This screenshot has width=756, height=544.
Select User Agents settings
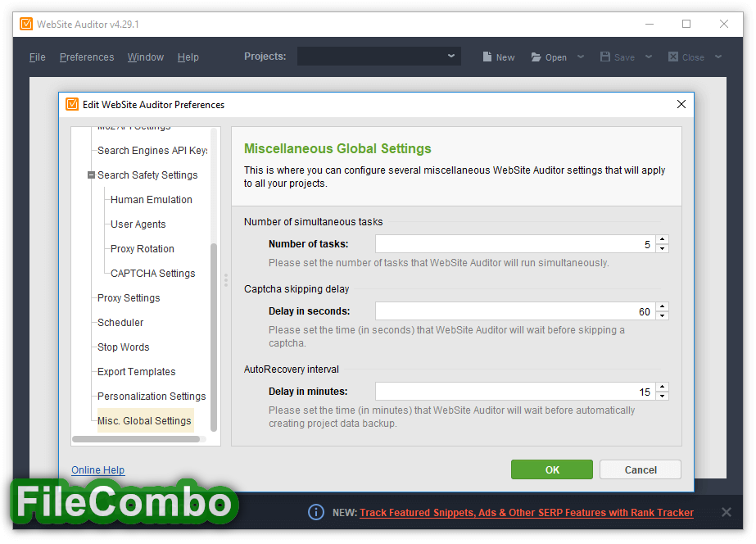(x=138, y=224)
